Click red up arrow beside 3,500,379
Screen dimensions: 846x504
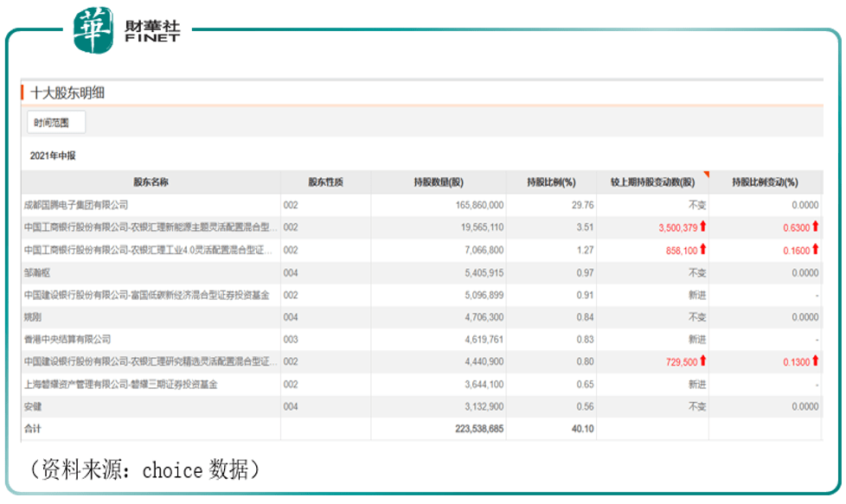(703, 227)
